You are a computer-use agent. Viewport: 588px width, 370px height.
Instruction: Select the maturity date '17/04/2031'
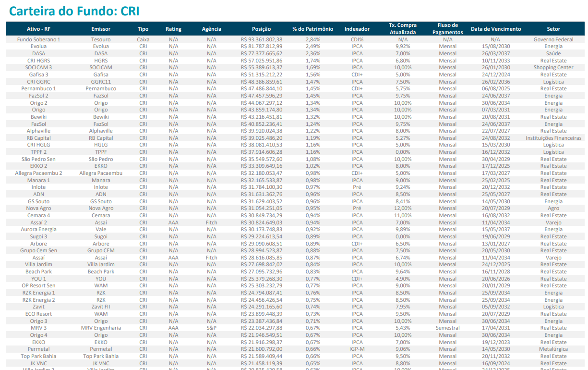pyautogui.click(x=495, y=328)
